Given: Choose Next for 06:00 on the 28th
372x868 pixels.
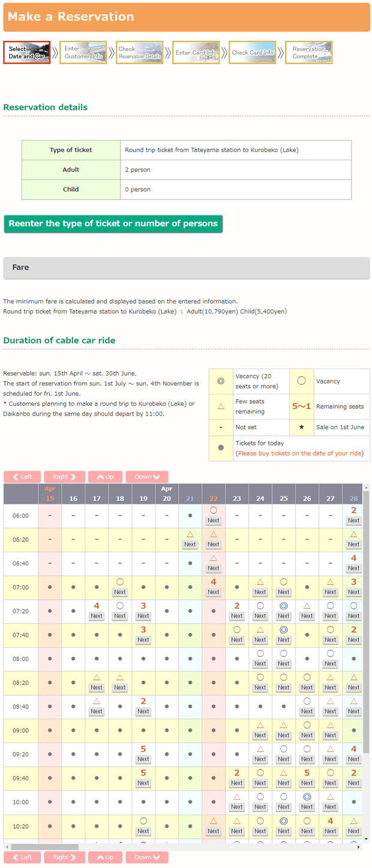Looking at the screenshot, I should click(354, 520).
